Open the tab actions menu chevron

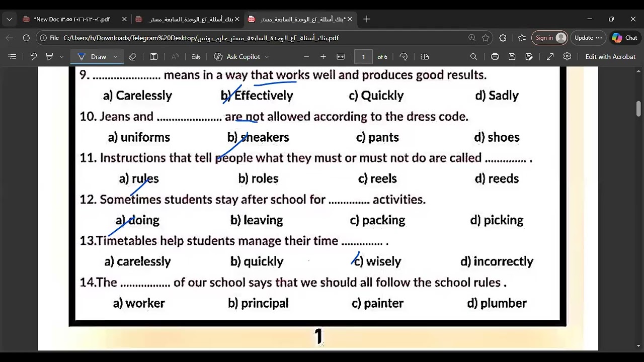(x=9, y=19)
